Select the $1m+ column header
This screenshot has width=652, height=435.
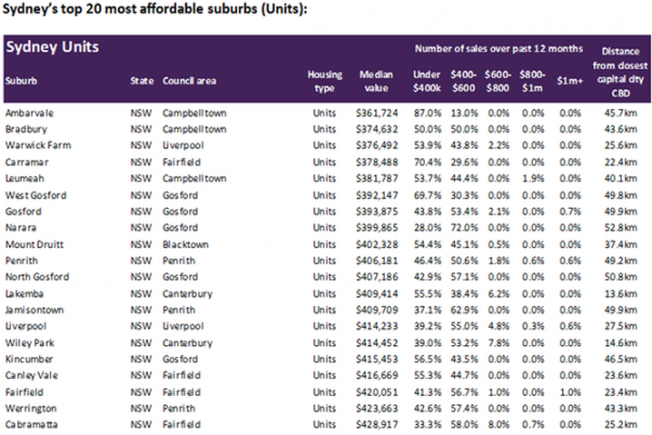pos(570,81)
